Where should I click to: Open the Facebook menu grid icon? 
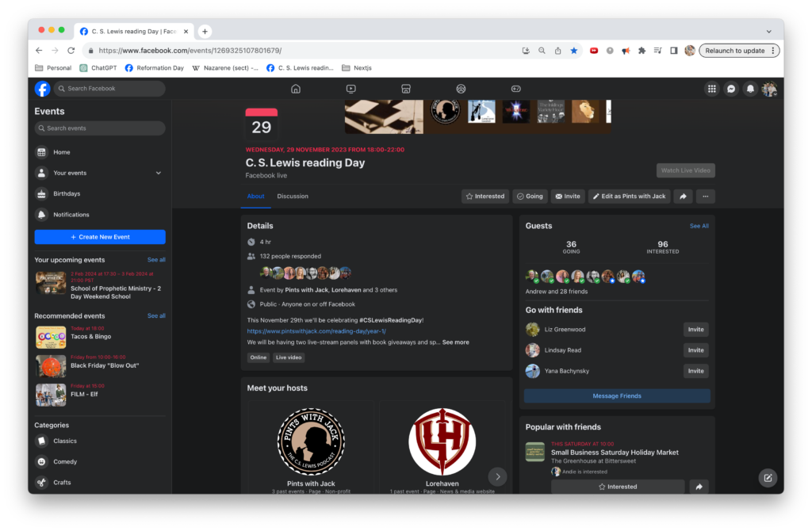[x=712, y=89]
